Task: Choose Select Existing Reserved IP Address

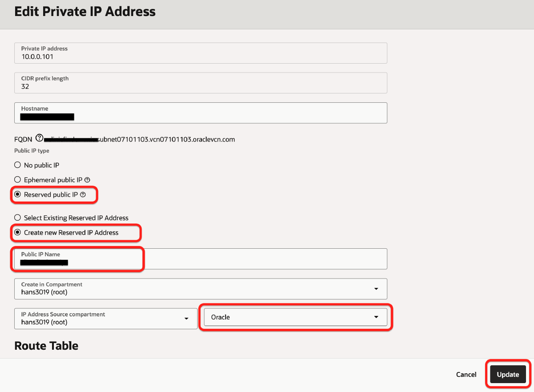Action: tap(18, 218)
